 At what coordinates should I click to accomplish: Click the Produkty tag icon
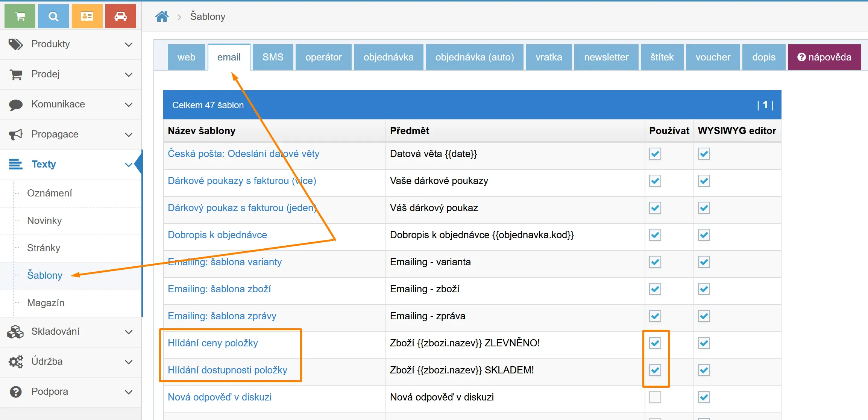[16, 44]
